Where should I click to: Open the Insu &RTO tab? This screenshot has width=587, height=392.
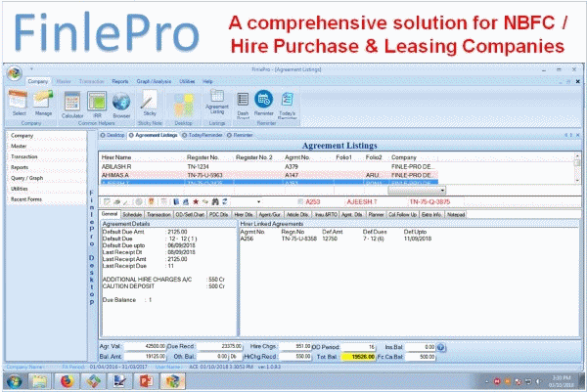[326, 215]
